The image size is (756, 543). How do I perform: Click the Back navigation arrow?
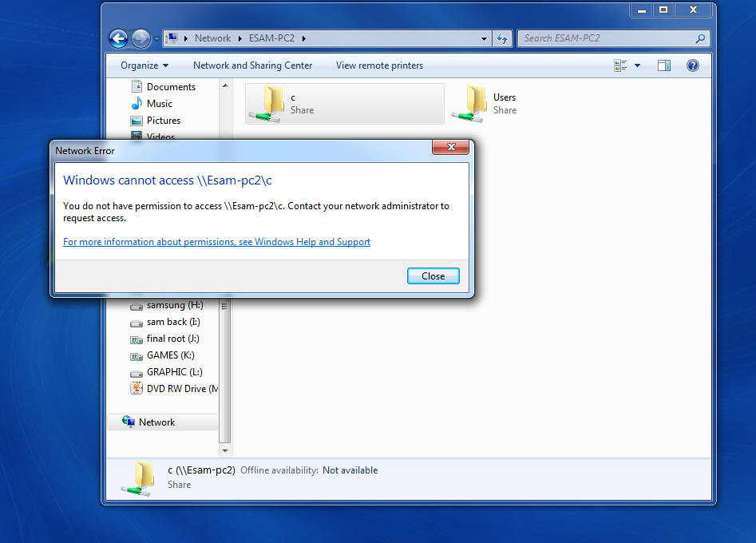tap(118, 38)
